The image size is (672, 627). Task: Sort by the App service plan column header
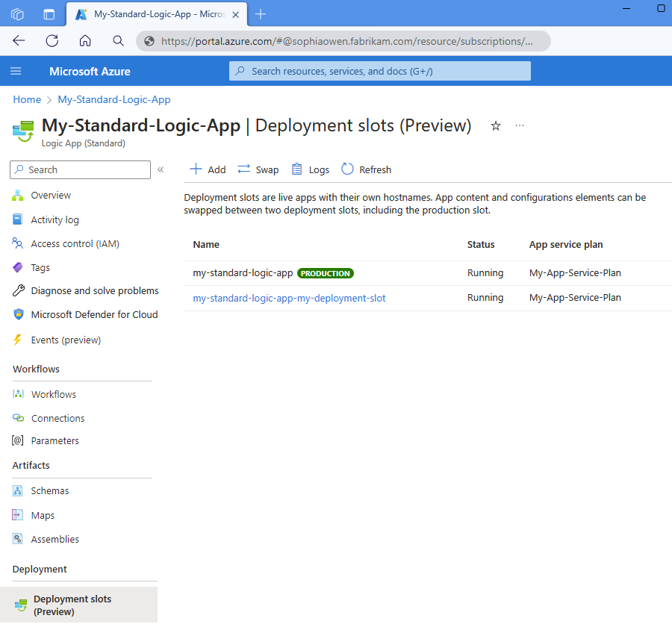566,245
